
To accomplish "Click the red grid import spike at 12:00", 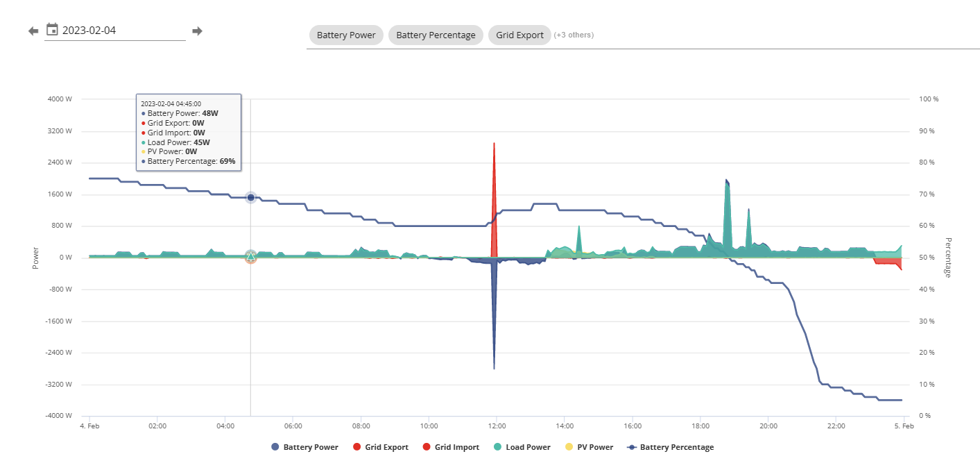I will pos(494,201).
